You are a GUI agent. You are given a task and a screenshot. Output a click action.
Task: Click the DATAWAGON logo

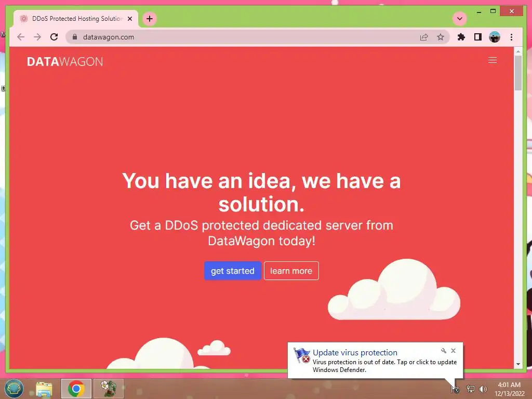[65, 61]
